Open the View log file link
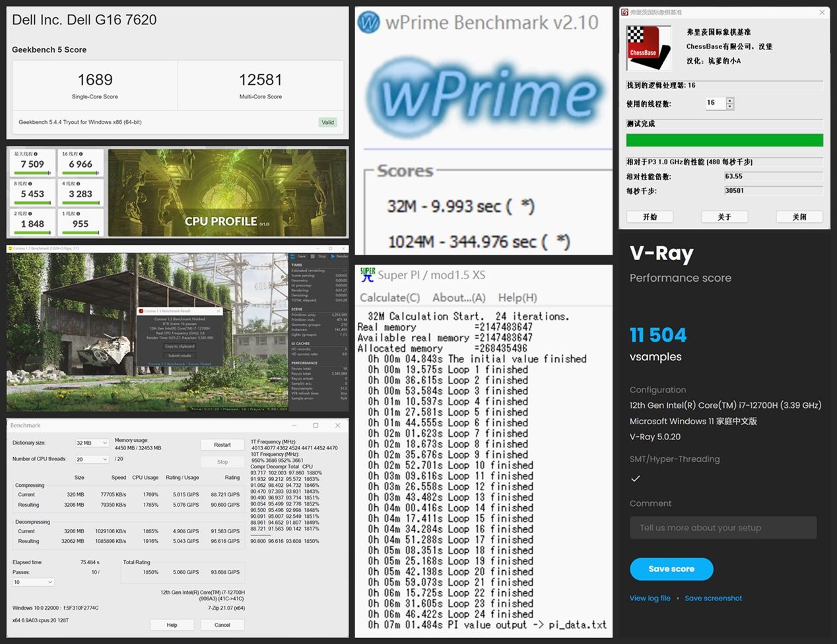Viewport: 837px width, 644px height. (x=650, y=598)
